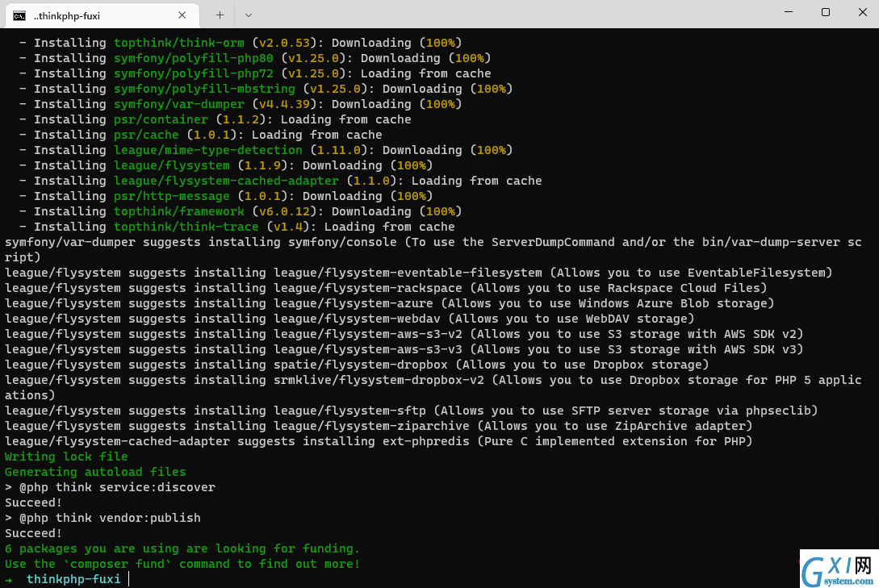This screenshot has height=588, width=879.
Task: Click the text 'psr/container'
Action: [161, 119]
